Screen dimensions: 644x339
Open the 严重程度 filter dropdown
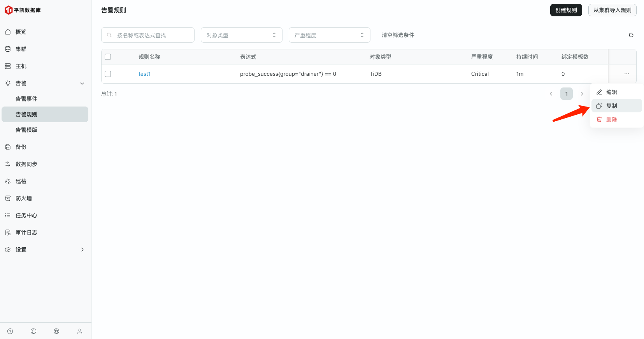(x=329, y=35)
